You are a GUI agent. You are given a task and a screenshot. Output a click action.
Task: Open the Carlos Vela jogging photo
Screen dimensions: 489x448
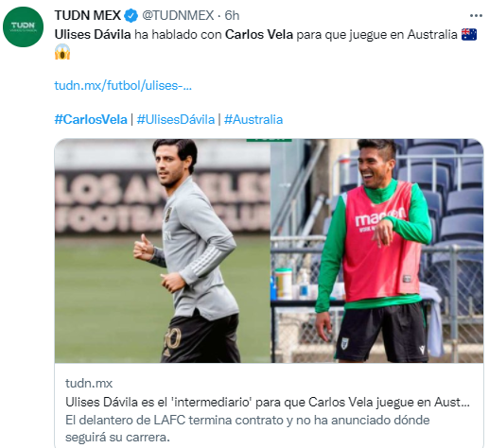[163, 250]
